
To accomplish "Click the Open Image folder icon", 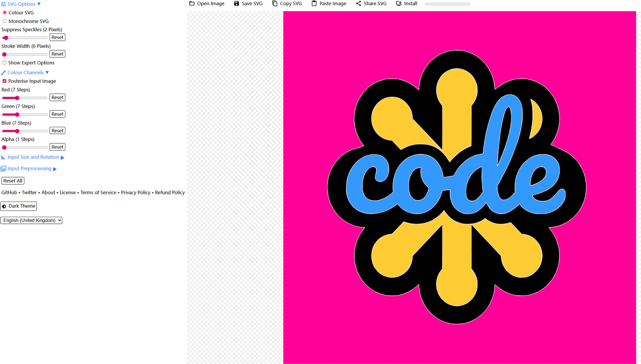I will click(x=192, y=4).
